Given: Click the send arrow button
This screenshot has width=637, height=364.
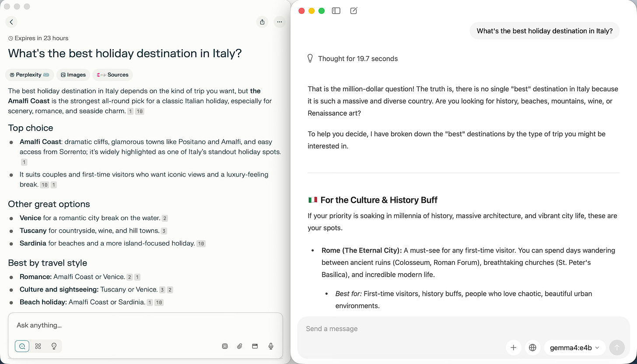Looking at the screenshot, I should click(617, 347).
